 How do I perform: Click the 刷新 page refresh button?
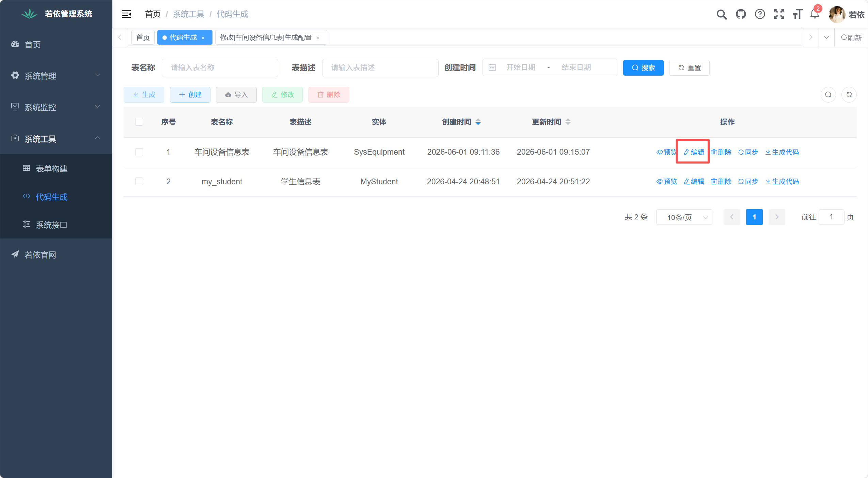(851, 37)
